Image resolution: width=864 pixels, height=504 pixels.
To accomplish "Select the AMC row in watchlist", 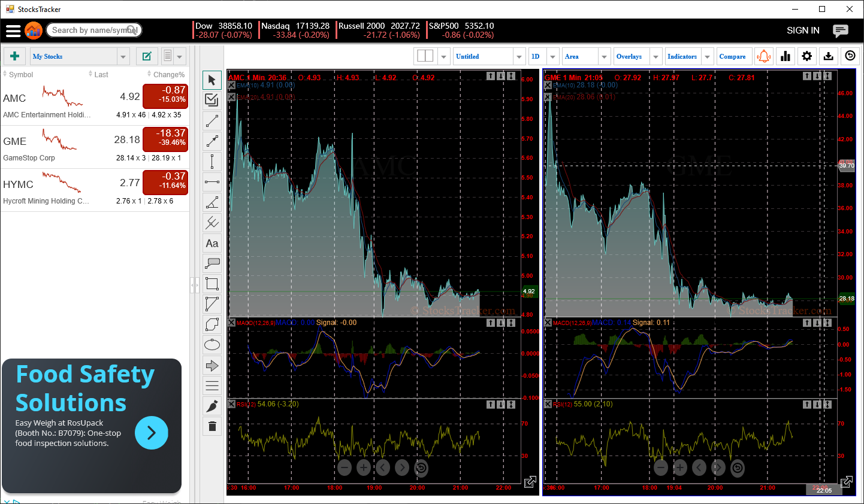I will pos(95,104).
